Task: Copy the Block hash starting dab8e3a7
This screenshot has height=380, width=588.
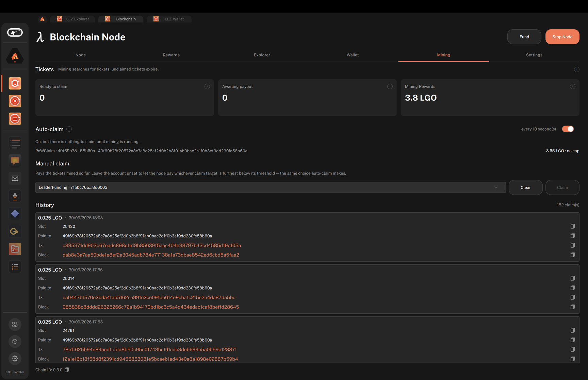Action: 573,255
